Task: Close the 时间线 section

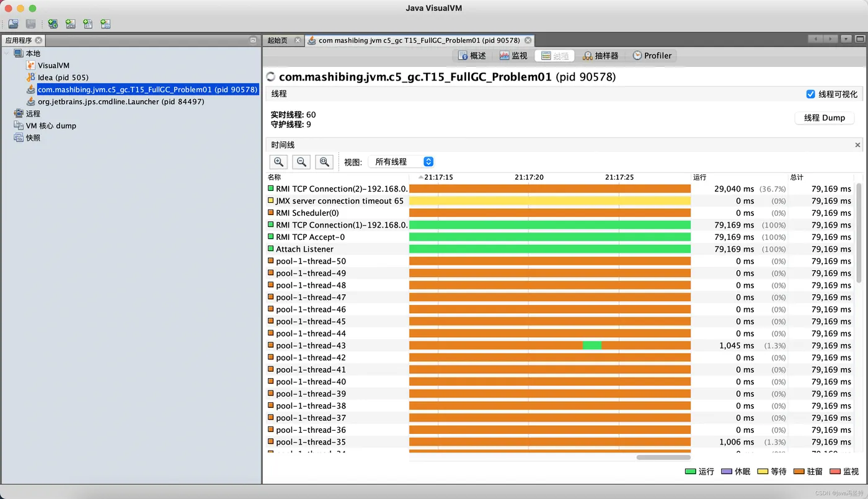Action: 858,145
